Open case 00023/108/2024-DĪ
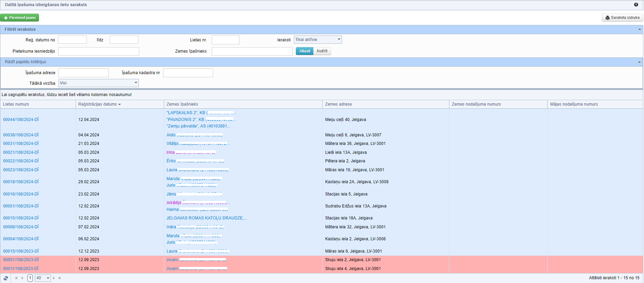 [21, 170]
